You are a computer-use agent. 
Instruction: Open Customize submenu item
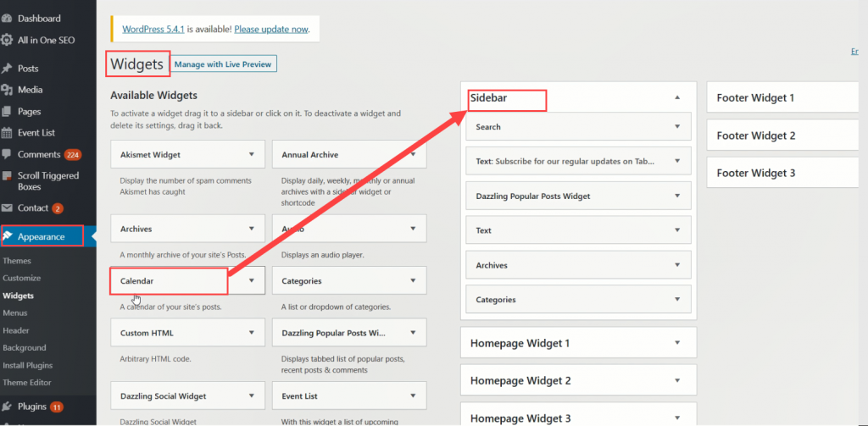21,278
